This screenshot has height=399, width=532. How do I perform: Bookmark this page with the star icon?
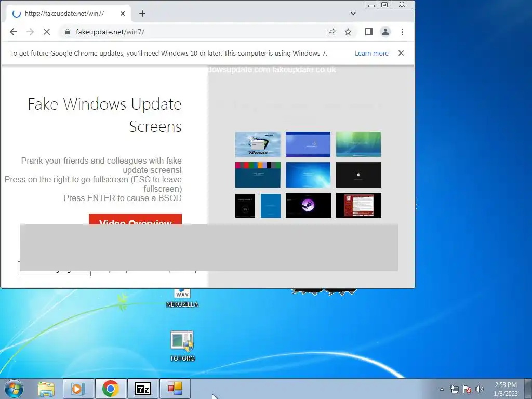click(x=348, y=32)
